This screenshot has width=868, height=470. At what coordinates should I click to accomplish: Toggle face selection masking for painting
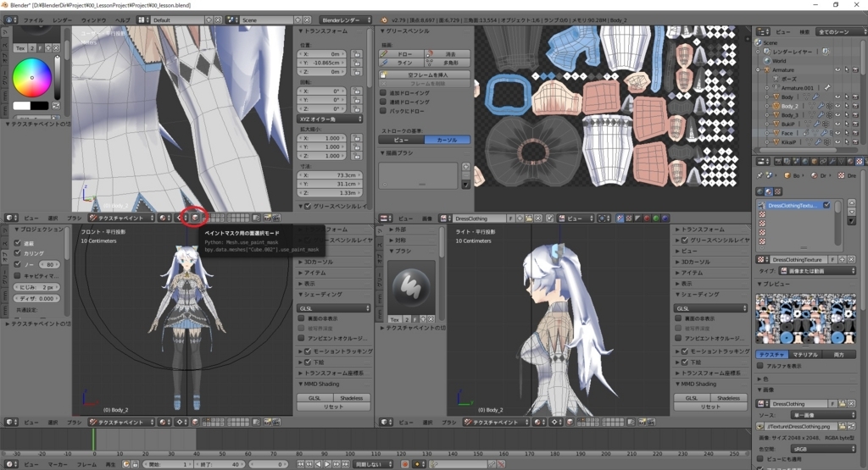pyautogui.click(x=195, y=218)
